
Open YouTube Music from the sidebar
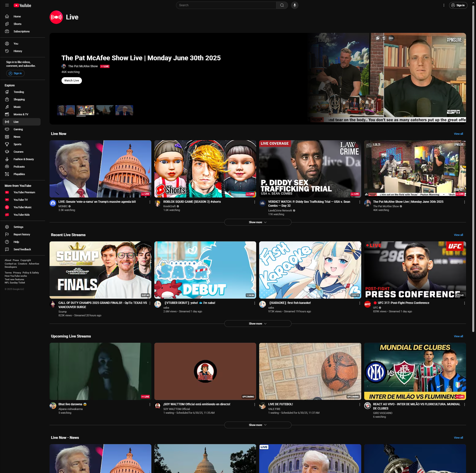pos(22,207)
